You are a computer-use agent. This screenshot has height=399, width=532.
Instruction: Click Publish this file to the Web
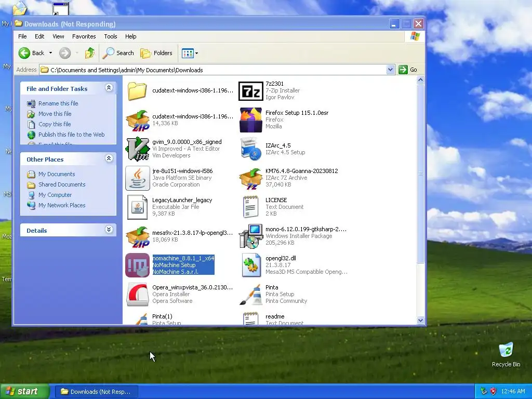tap(71, 135)
